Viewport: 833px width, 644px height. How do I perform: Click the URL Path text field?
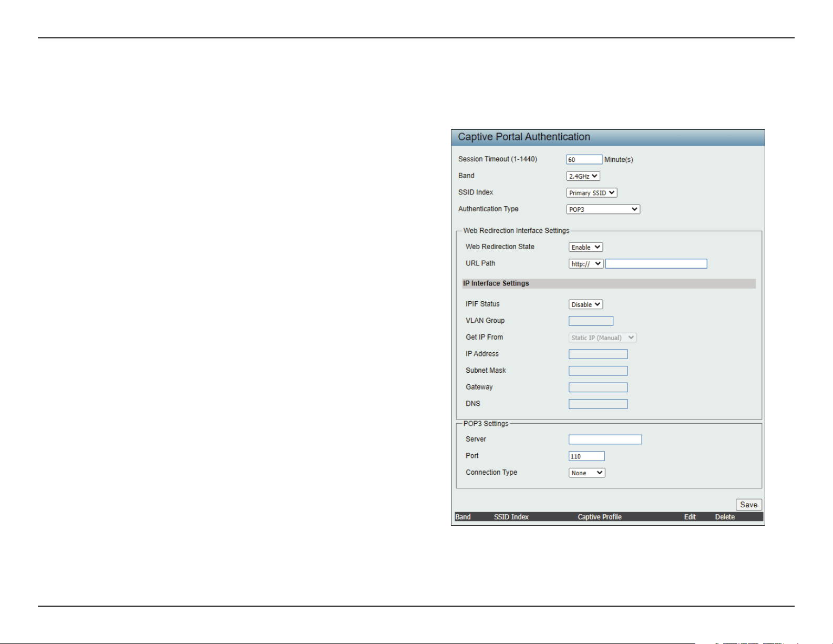point(656,264)
